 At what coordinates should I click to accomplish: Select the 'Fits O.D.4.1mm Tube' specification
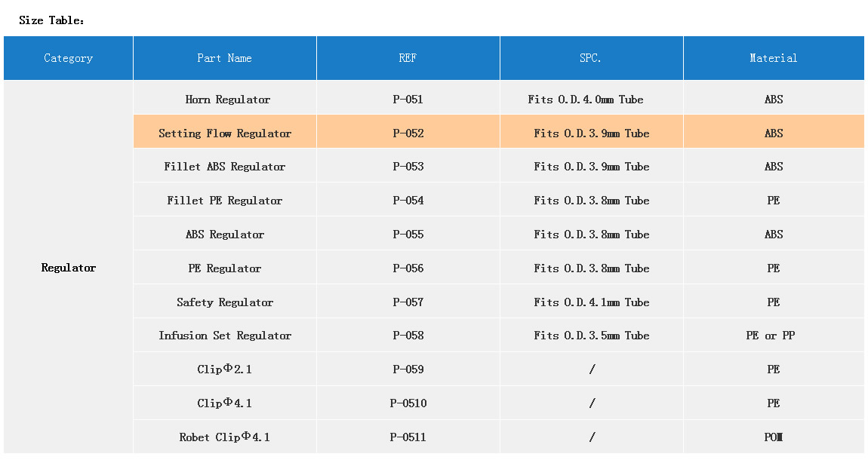click(591, 302)
